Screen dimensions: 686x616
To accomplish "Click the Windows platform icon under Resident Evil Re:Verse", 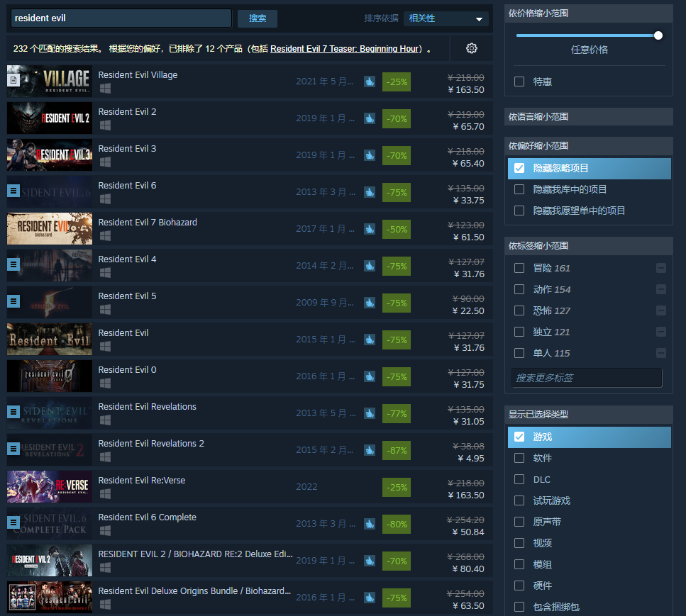I will [105, 494].
